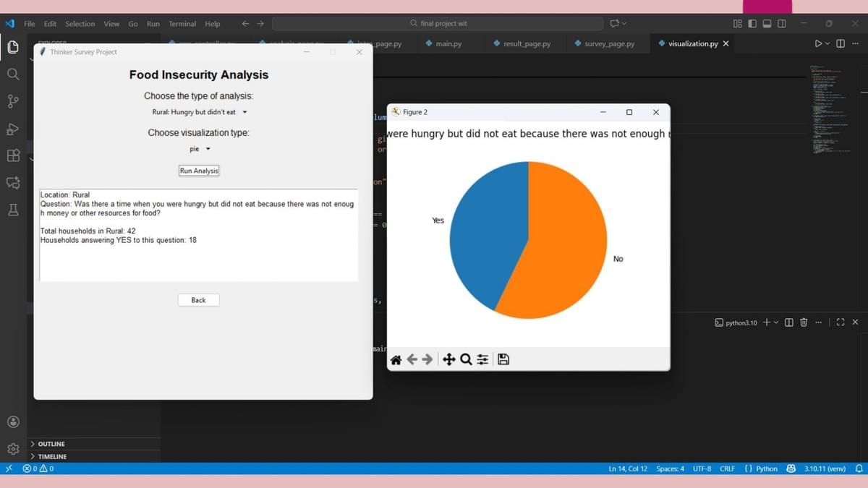Open Configure subplots in Figure 2

(482, 359)
